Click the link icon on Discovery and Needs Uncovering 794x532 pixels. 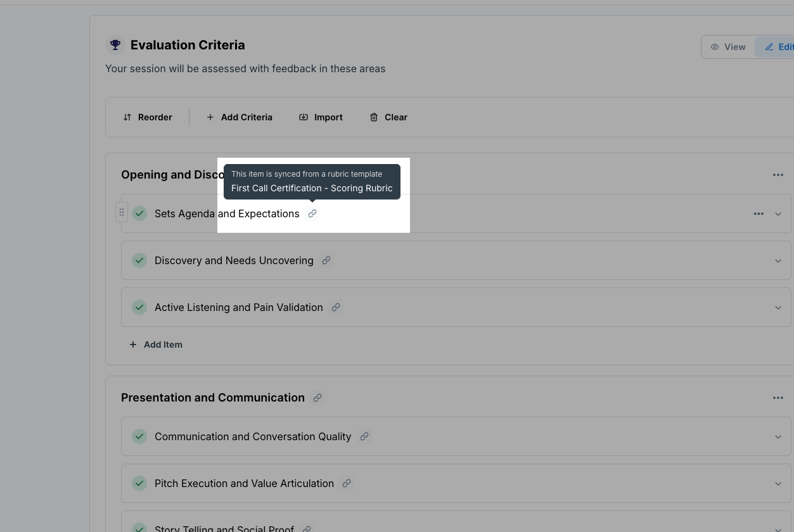pos(326,260)
